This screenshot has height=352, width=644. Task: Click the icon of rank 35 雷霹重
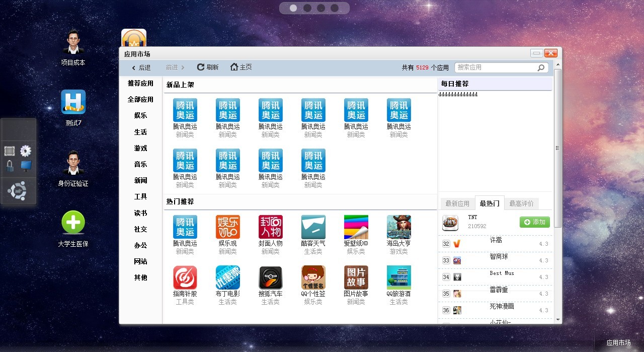pyautogui.click(x=457, y=294)
